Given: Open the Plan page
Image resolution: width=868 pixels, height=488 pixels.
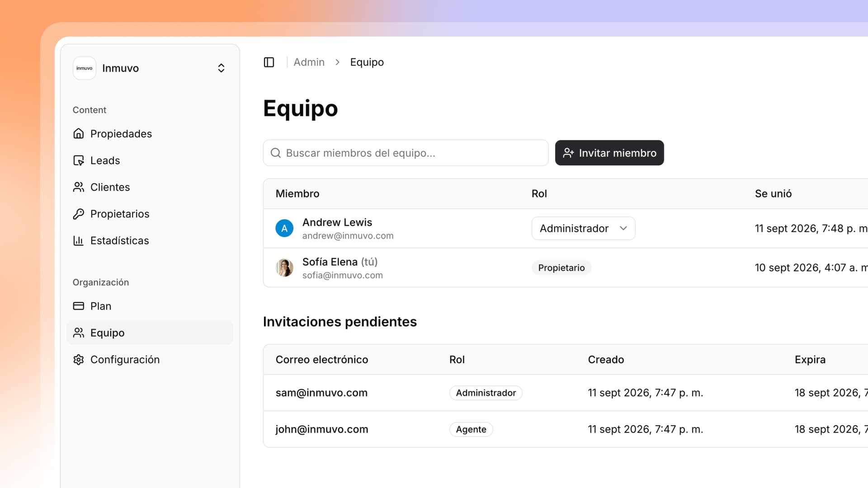Looking at the screenshot, I should coord(150,306).
